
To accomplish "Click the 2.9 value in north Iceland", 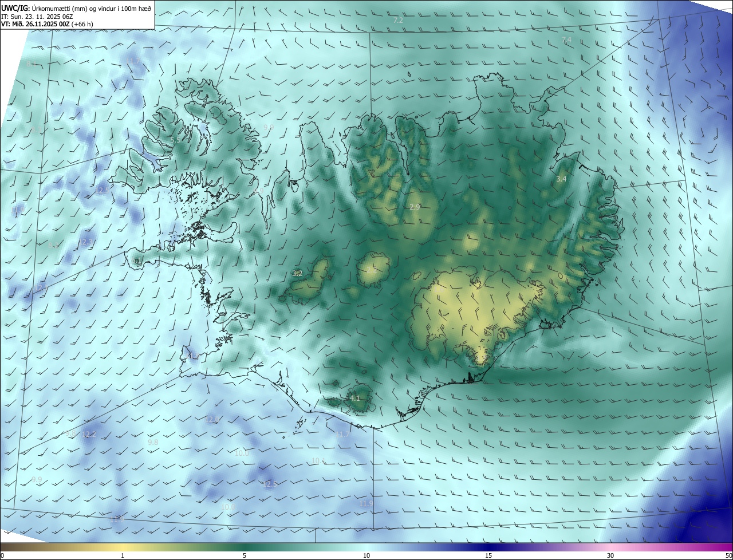I will coord(415,206).
